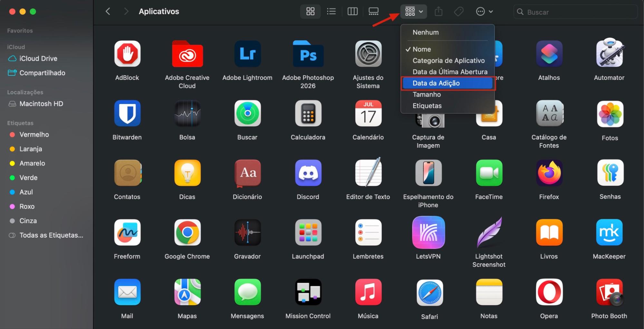Select the Música app icon

coord(368,292)
